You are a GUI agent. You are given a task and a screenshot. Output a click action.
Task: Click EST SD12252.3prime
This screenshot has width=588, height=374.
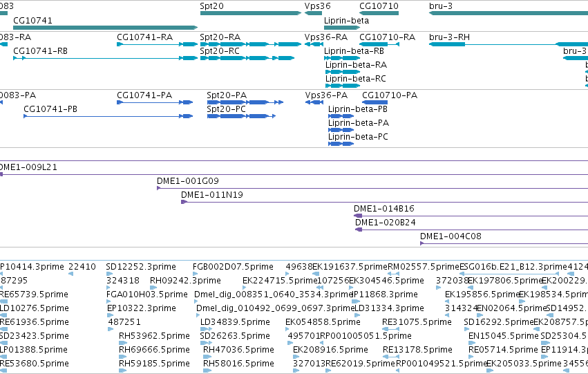click(109, 274)
